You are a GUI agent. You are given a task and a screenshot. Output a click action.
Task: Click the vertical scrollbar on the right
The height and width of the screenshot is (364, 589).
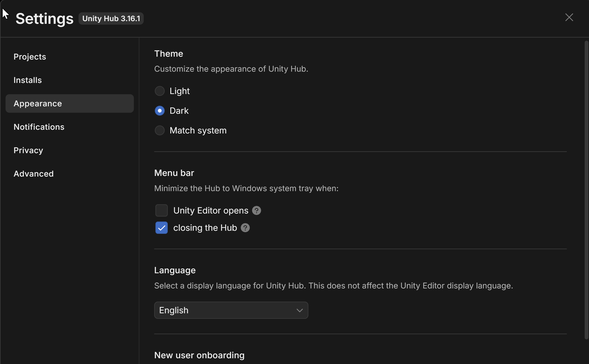586,190
